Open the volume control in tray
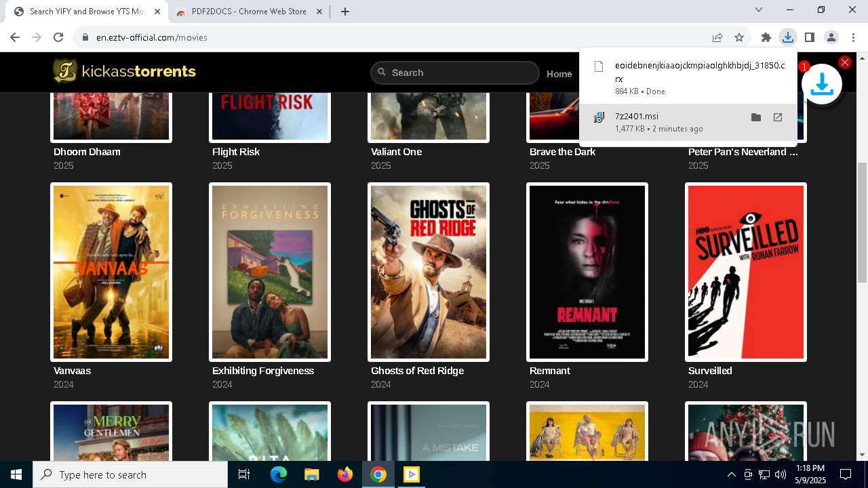This screenshot has width=868, height=488. pyautogui.click(x=781, y=474)
